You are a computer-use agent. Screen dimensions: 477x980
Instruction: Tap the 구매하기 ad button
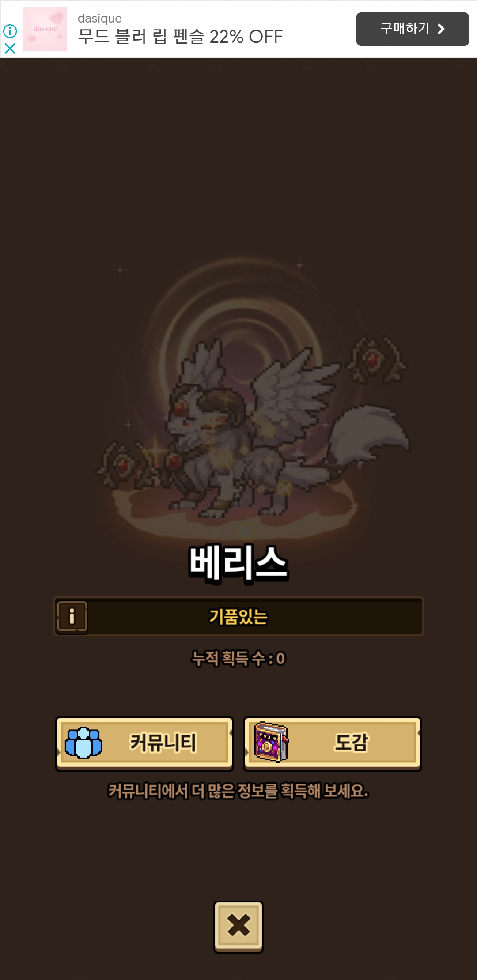pyautogui.click(x=413, y=29)
